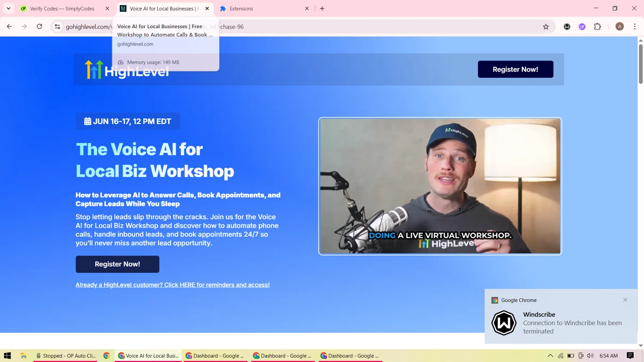Open the Windows Start menu

7,356
